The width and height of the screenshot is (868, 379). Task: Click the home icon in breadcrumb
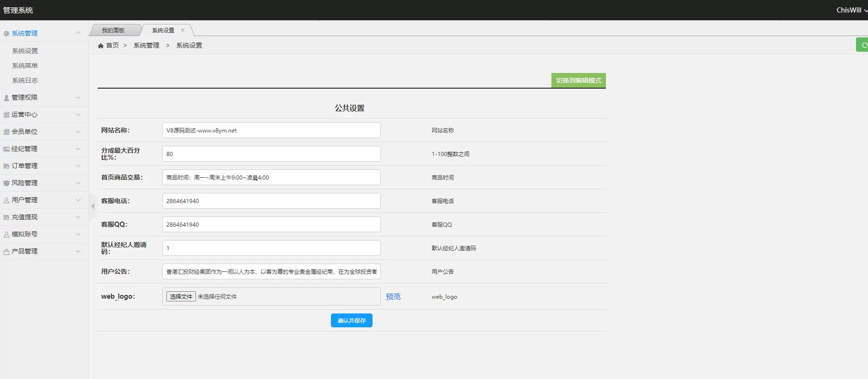tap(101, 46)
